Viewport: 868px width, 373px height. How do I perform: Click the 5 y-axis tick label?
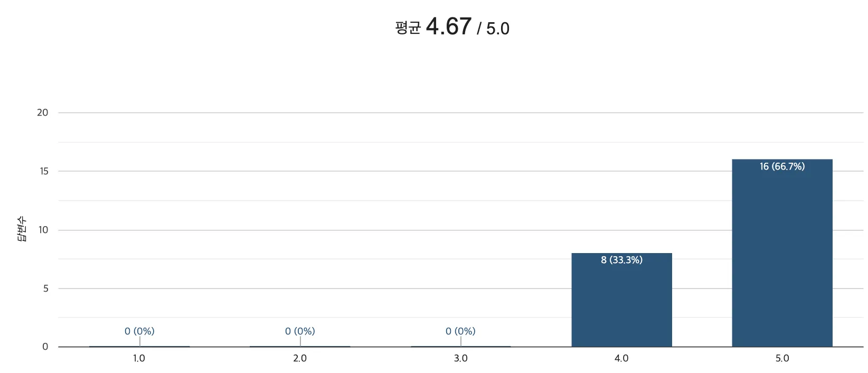click(46, 288)
